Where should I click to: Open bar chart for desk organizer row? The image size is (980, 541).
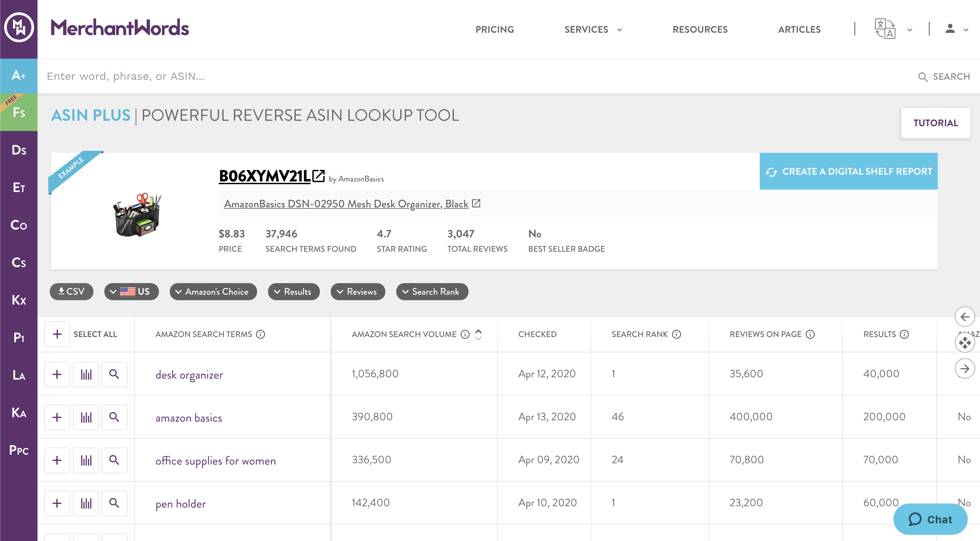(x=86, y=374)
